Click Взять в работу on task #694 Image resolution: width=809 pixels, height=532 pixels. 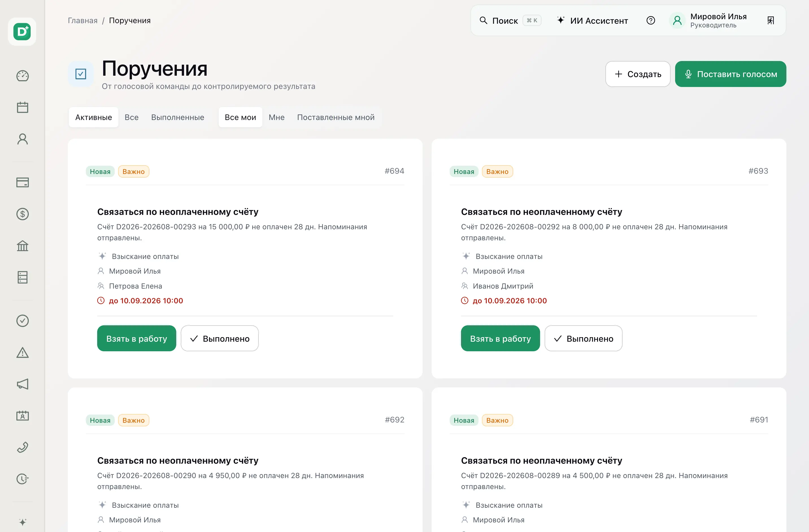pos(137,338)
